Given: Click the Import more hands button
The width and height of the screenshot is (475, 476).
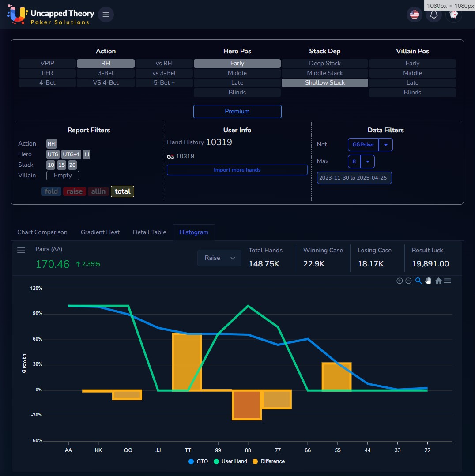Looking at the screenshot, I should tap(237, 170).
